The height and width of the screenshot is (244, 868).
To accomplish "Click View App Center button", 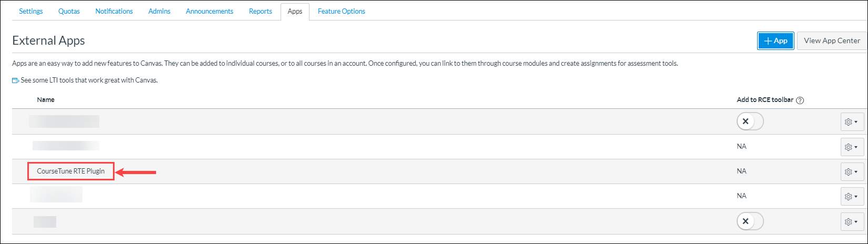I will pyautogui.click(x=831, y=40).
